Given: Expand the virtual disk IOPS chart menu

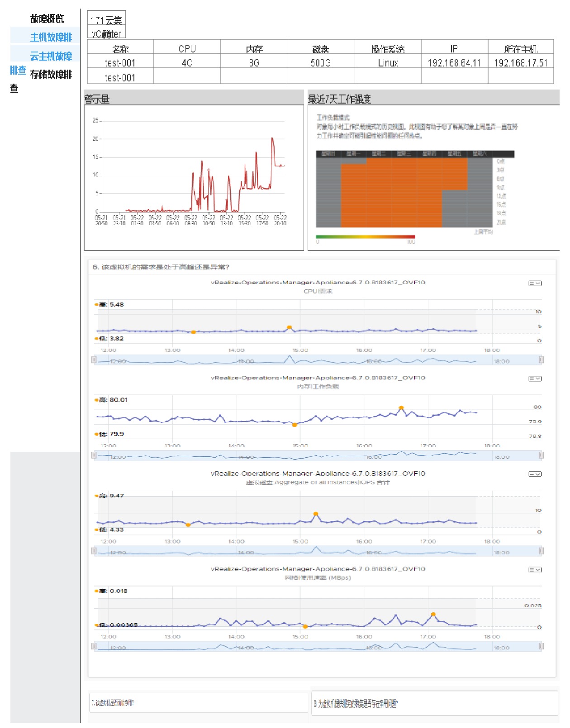Looking at the screenshot, I should 535,474.
